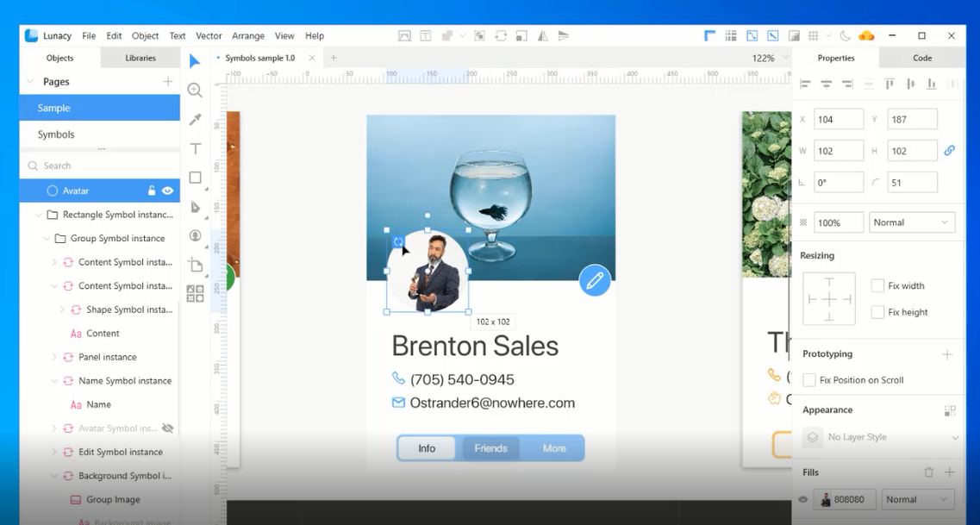Select the Select (arrow) tool
Image resolution: width=980 pixels, height=525 pixels.
195,61
